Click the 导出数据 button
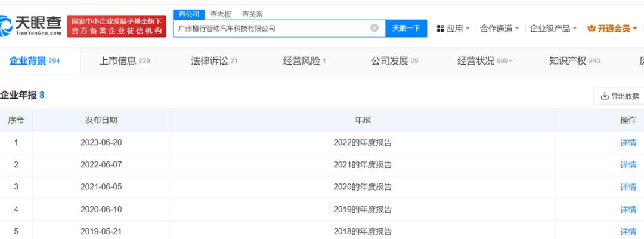This screenshot has height=239, width=644. pyautogui.click(x=620, y=96)
